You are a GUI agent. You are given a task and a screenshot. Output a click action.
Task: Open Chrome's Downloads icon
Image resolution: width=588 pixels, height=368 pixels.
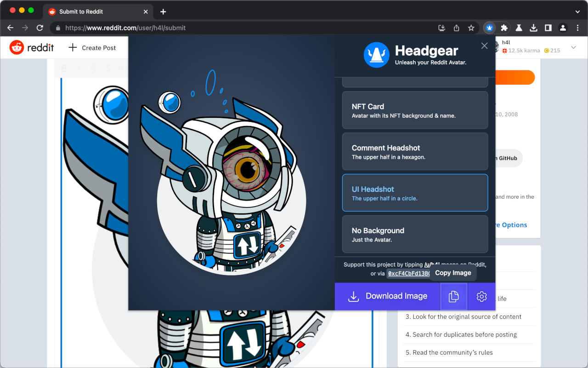pyautogui.click(x=533, y=28)
